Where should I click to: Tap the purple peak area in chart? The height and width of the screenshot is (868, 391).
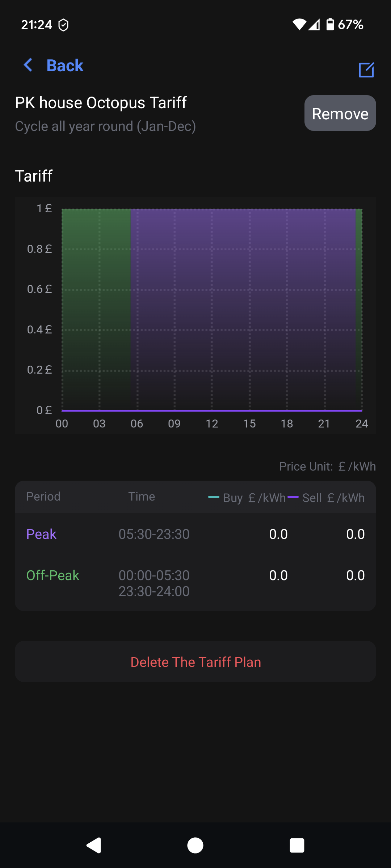point(243,307)
